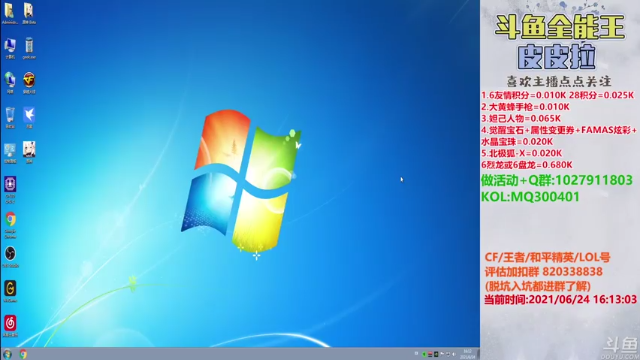
Task: Open the folder with the anime picture
Action: tap(29, 13)
